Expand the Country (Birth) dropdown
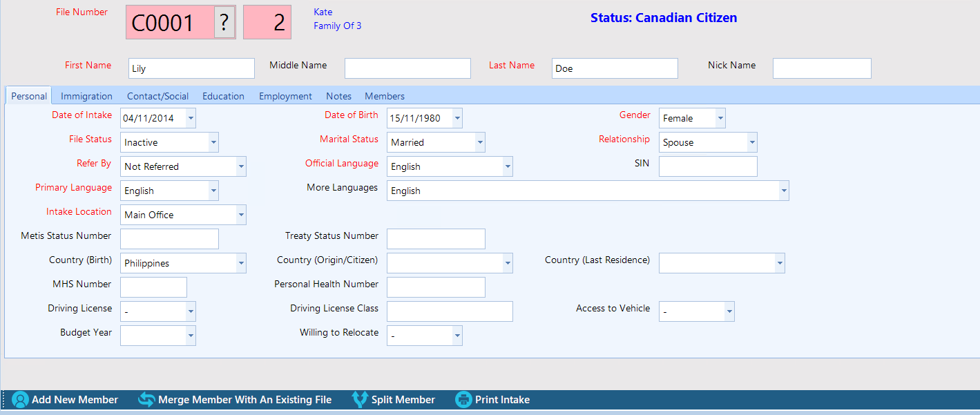This screenshot has height=415, width=980. click(x=241, y=263)
